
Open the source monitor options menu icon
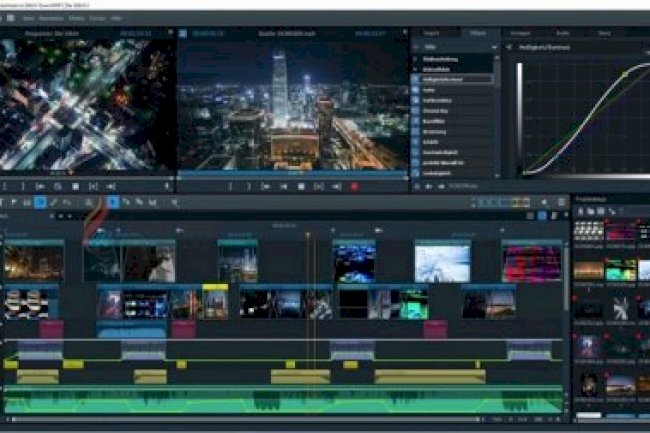405,32
